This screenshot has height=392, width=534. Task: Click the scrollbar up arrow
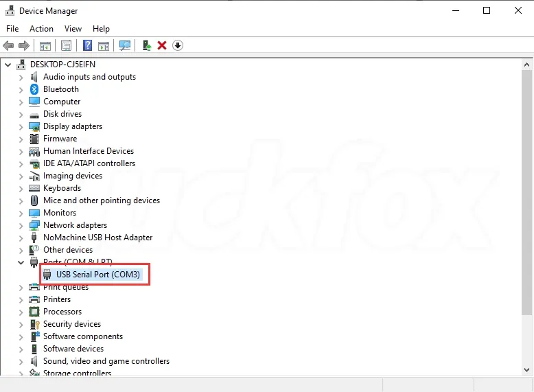pos(527,65)
